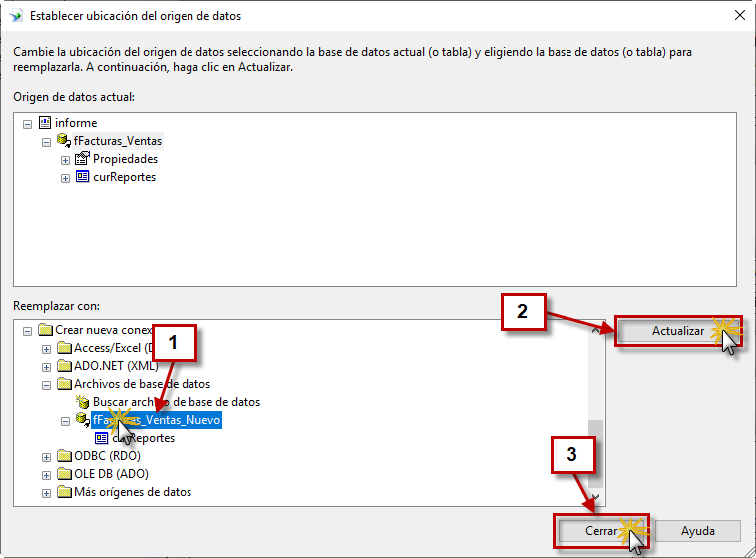
Task: Click the ADO.NET (XML) folder icon
Action: coord(64,366)
